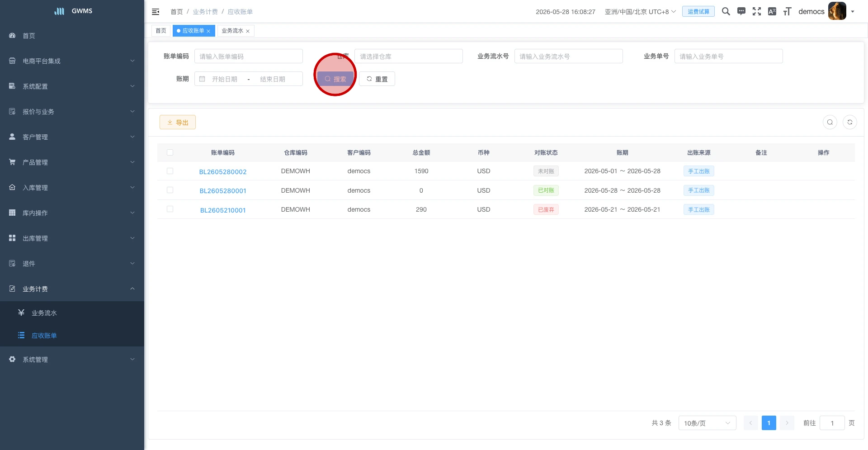This screenshot has height=450, width=868.
Task: Click 业务计费 in the breadcrumb
Action: pyautogui.click(x=205, y=12)
